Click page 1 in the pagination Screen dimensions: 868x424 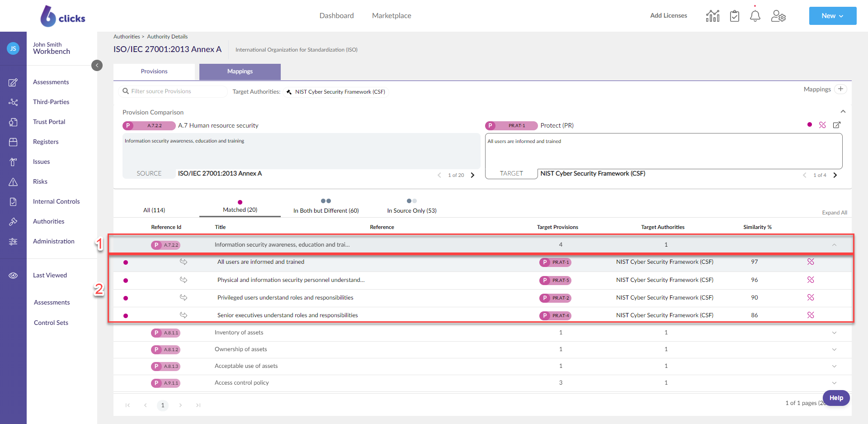(163, 405)
